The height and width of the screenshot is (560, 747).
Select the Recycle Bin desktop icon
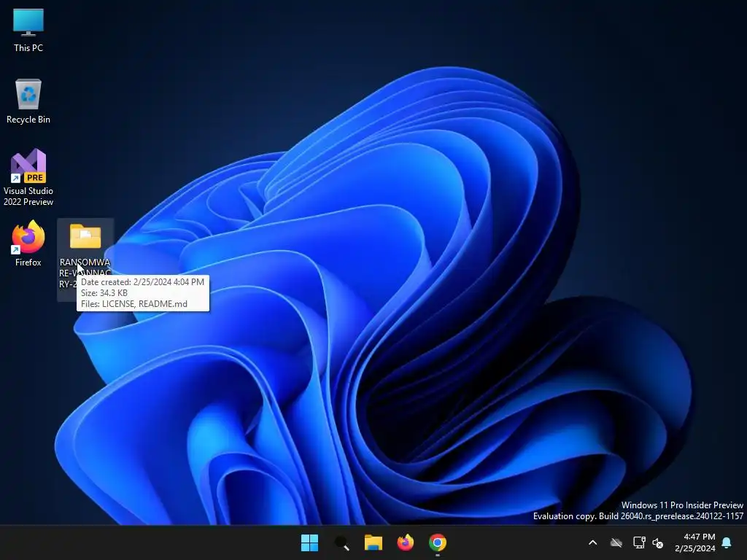[28, 94]
